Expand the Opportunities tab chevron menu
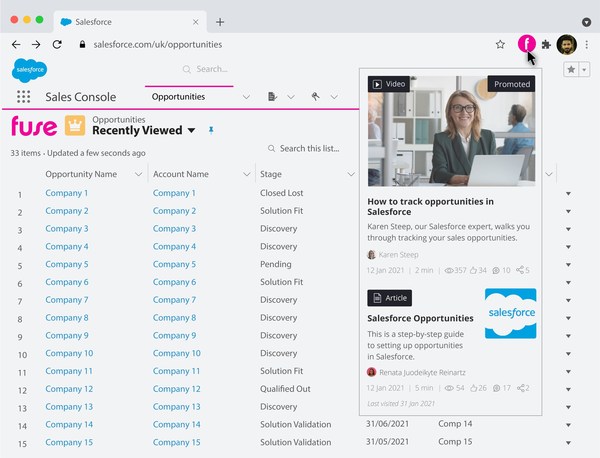This screenshot has width=600, height=458. point(246,97)
